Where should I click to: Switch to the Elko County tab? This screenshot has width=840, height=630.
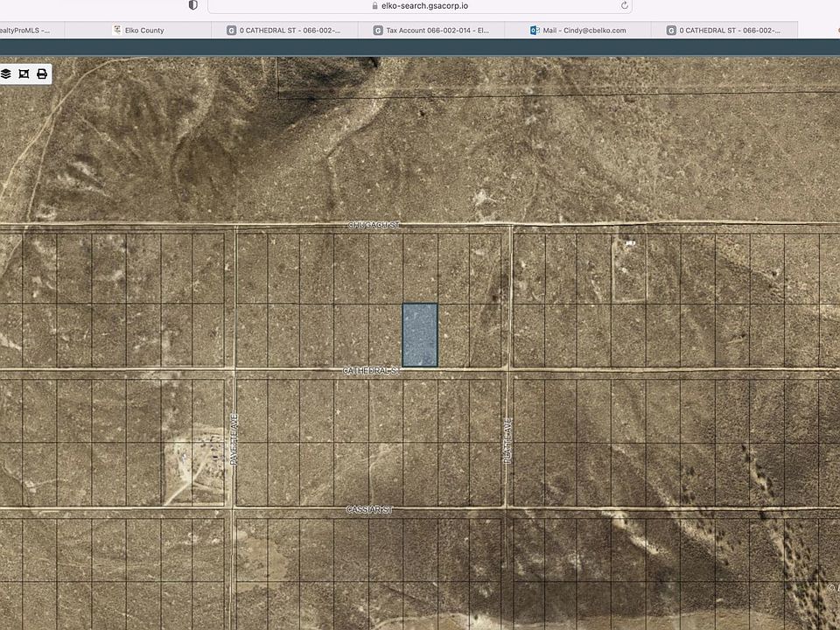(x=138, y=31)
